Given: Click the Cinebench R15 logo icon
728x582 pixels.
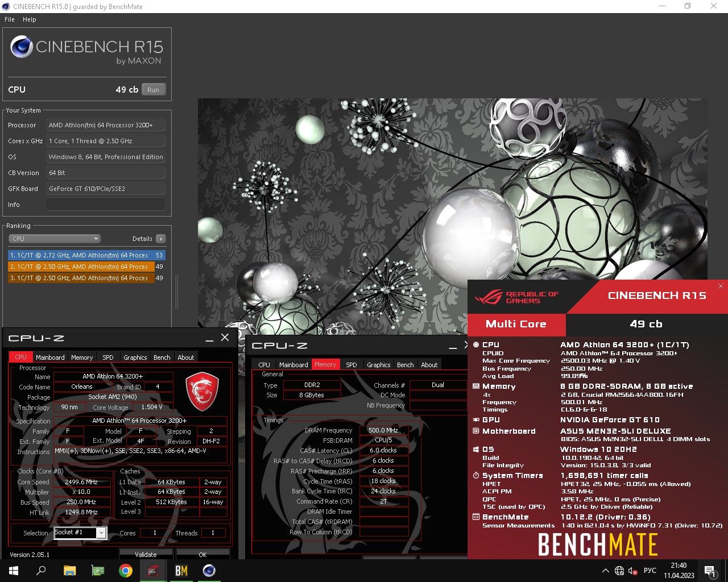Looking at the screenshot, I should point(21,47).
